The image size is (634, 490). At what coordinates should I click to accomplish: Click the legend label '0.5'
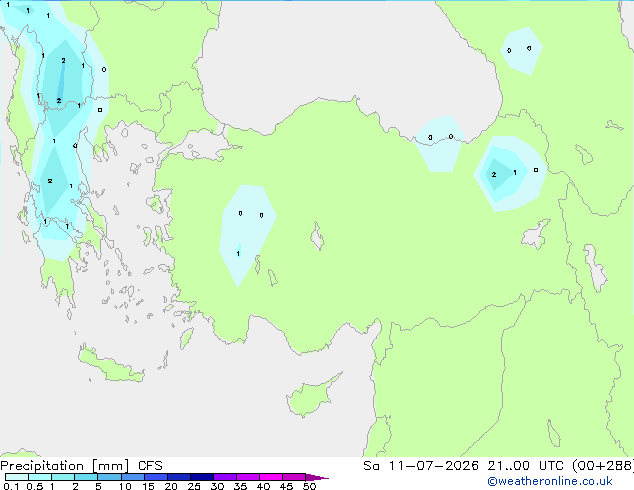35,486
